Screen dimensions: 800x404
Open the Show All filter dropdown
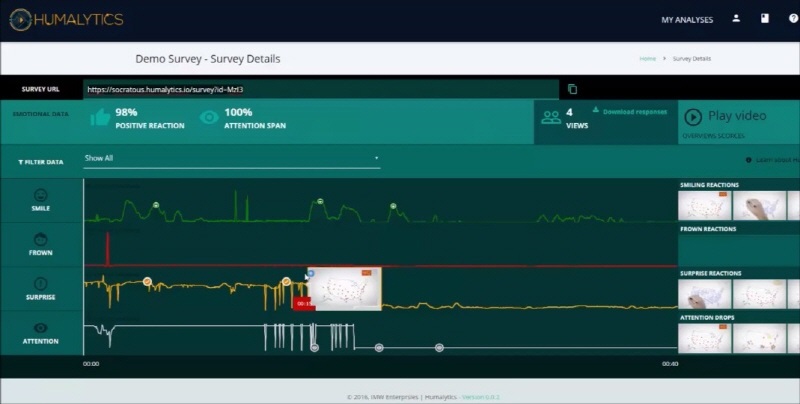click(x=232, y=159)
